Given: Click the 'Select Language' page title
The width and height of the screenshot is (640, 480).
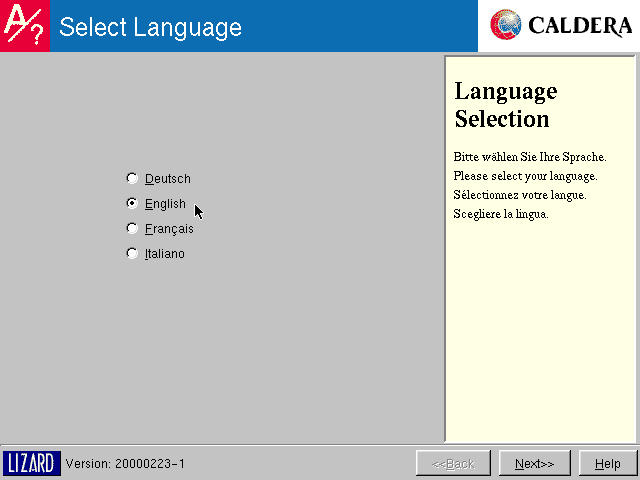Looking at the screenshot, I should tap(150, 27).
